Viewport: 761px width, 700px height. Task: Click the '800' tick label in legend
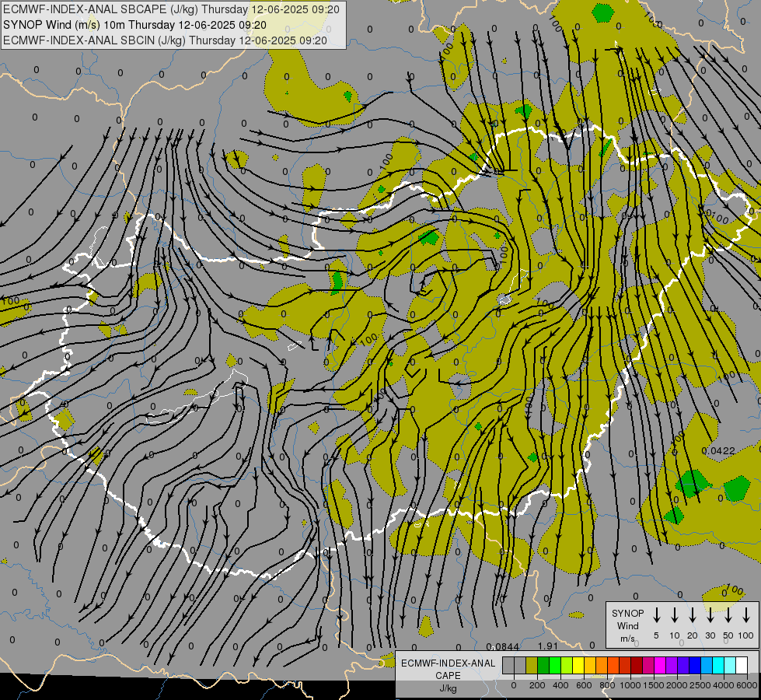tap(607, 685)
